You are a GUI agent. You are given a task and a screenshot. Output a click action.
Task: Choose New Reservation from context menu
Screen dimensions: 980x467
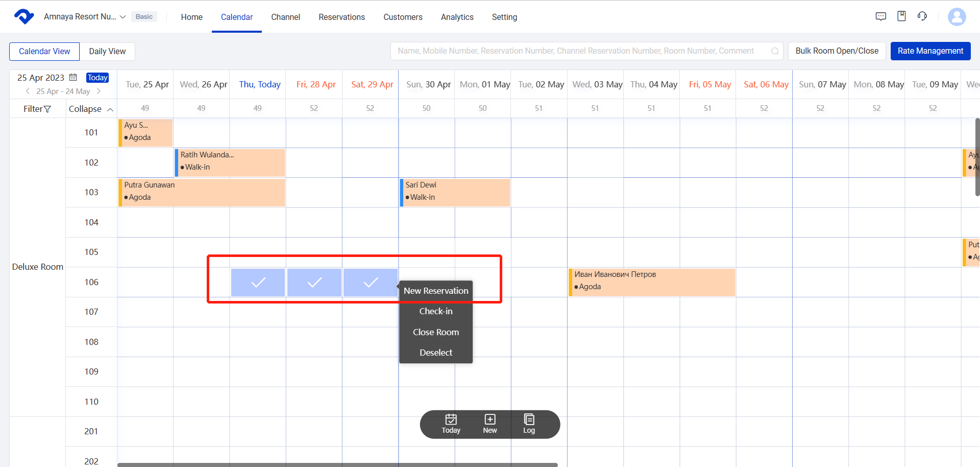click(435, 291)
